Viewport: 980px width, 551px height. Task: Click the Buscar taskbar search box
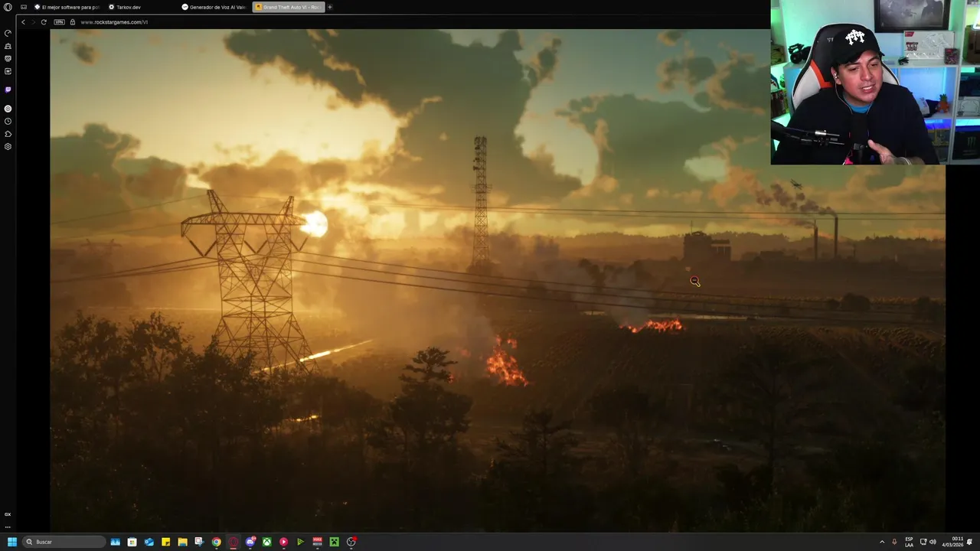(x=64, y=542)
